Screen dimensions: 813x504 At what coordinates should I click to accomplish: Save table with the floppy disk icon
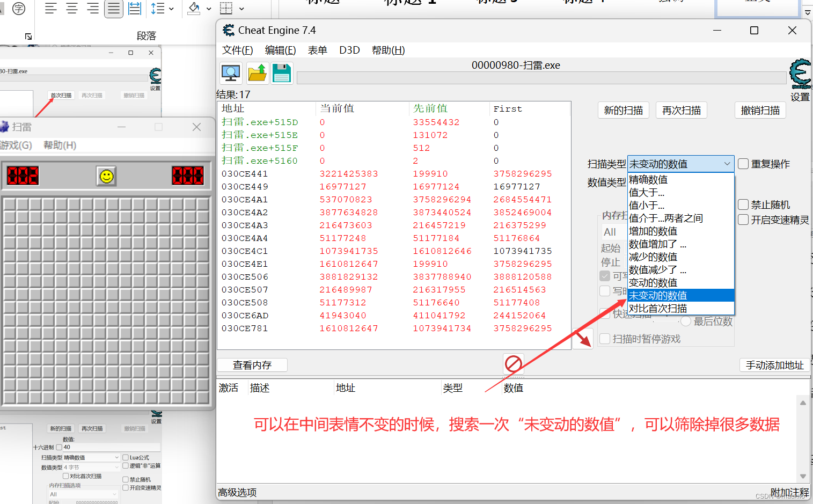pyautogui.click(x=282, y=73)
